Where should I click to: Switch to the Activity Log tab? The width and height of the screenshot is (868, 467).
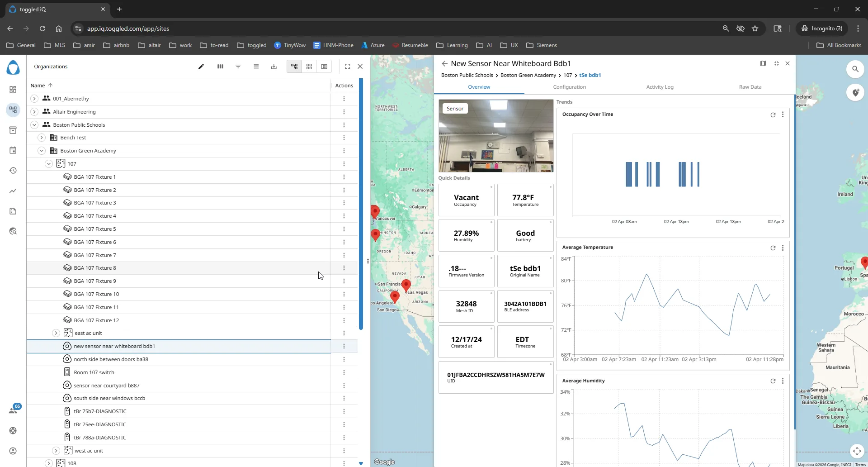coord(660,87)
